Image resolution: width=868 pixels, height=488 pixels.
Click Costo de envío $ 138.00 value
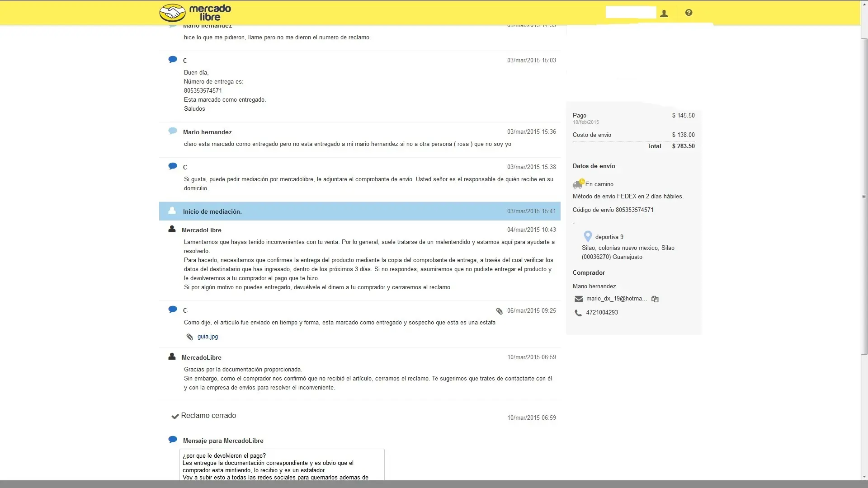point(683,135)
